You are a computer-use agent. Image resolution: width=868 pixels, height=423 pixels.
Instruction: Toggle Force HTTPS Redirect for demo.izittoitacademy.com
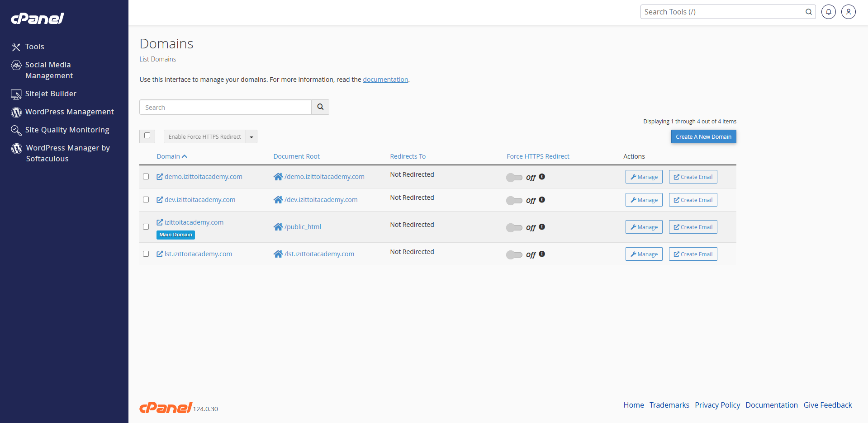514,178
